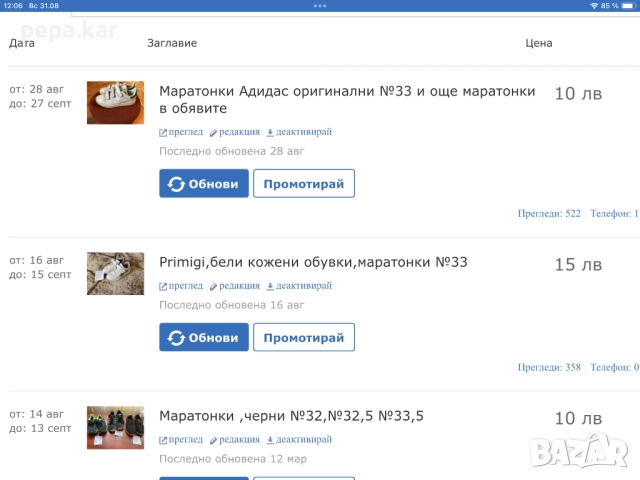
Task: Click 'Последно обновена 12 мар' text
Action: tap(233, 459)
